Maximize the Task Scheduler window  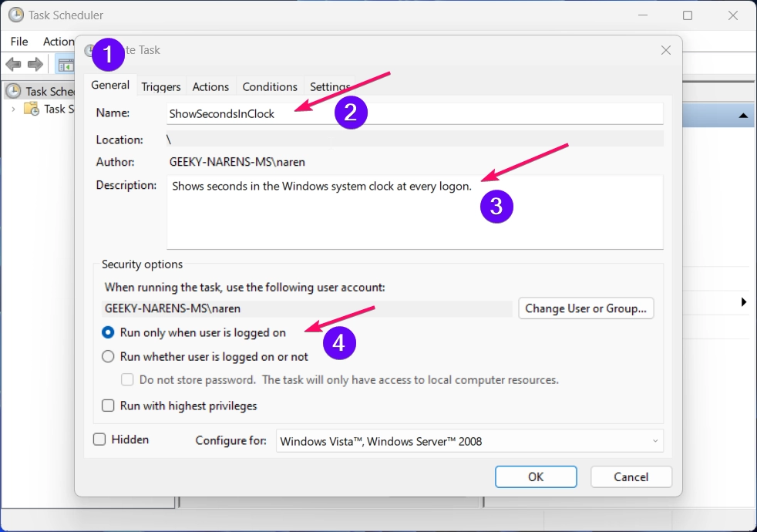pos(688,15)
